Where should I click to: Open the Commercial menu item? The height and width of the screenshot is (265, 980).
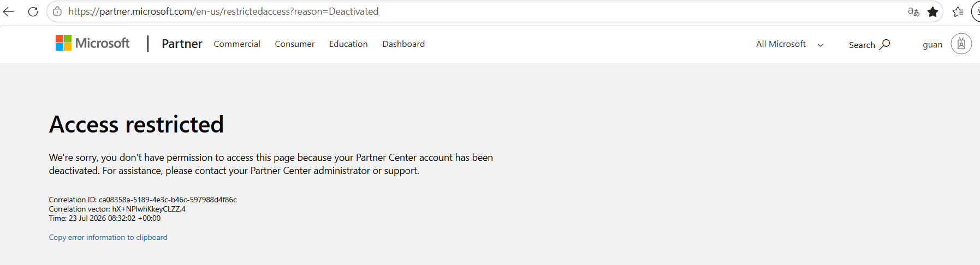(x=237, y=44)
